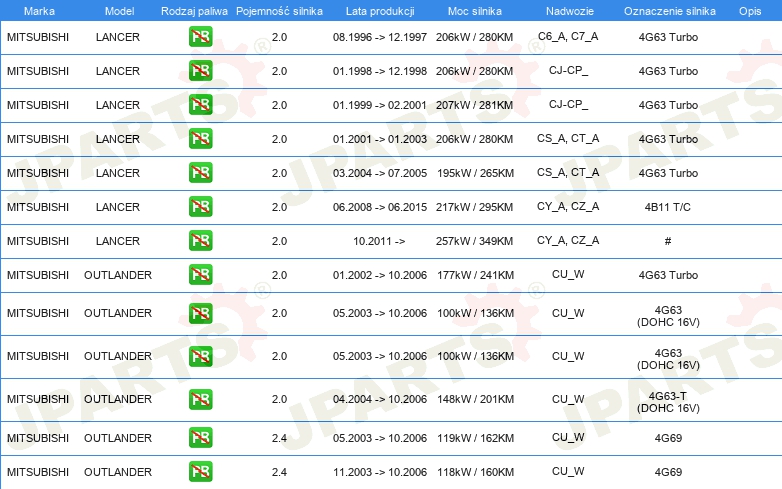
Task: Click LANCER model in 257kW row
Action: pyautogui.click(x=118, y=241)
